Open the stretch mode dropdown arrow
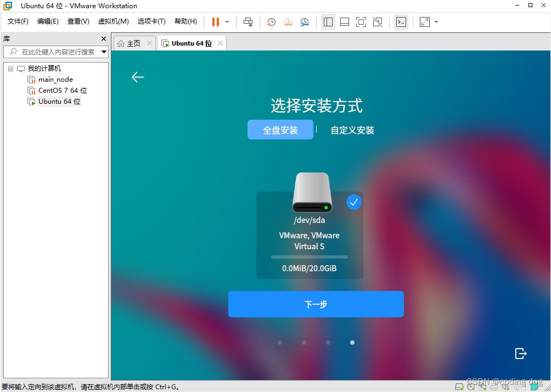This screenshot has width=551, height=392. coord(436,22)
